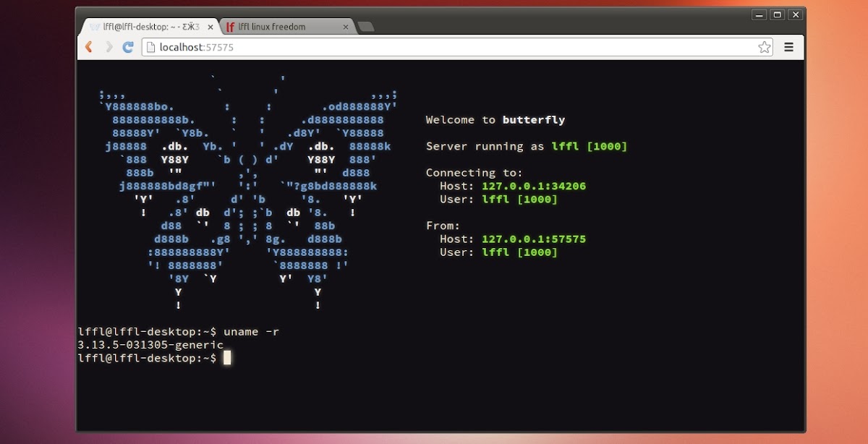
Task: Click the butterfly favicon on the first tab
Action: click(95, 27)
